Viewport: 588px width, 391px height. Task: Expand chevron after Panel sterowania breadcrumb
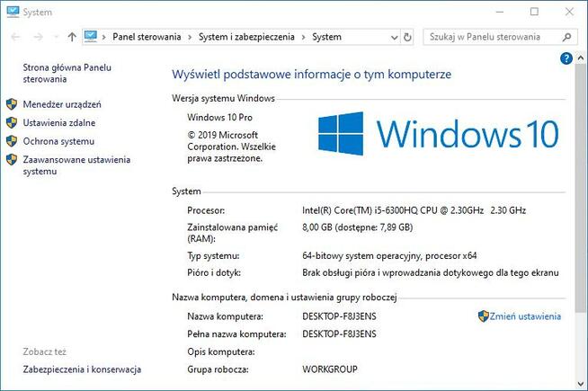190,37
